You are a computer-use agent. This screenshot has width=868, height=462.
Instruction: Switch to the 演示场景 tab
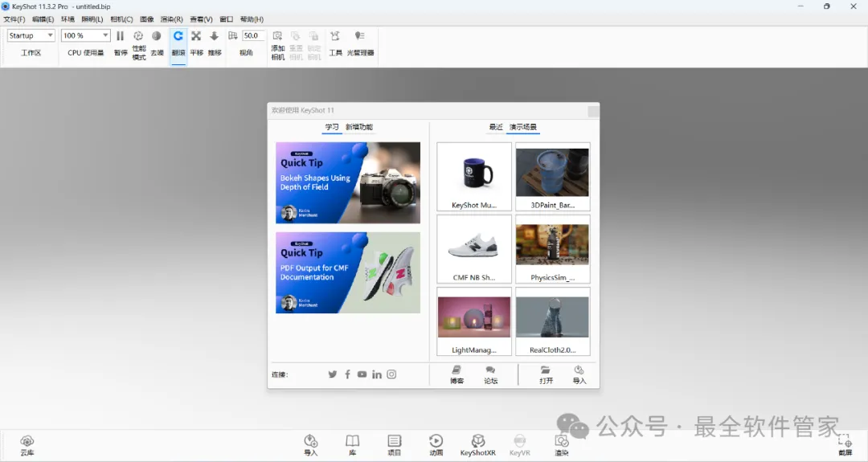522,127
